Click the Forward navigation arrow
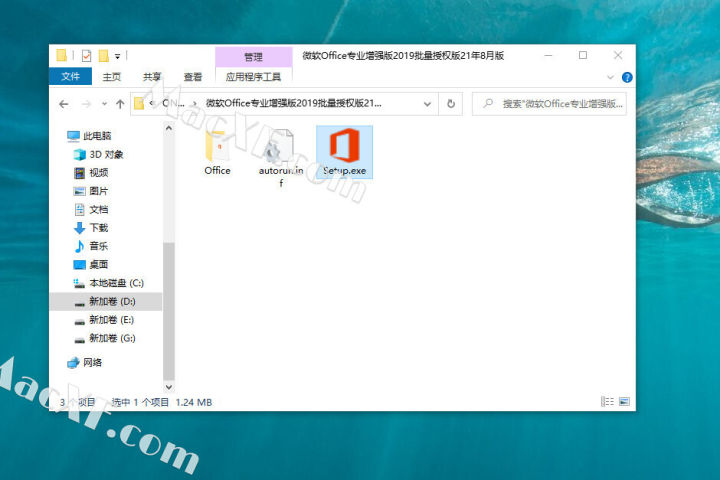 click(x=86, y=104)
